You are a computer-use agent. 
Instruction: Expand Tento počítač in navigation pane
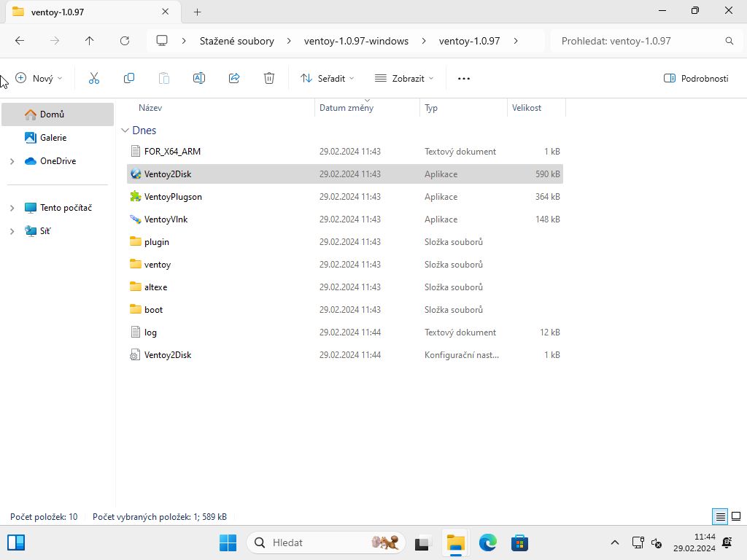pos(12,208)
